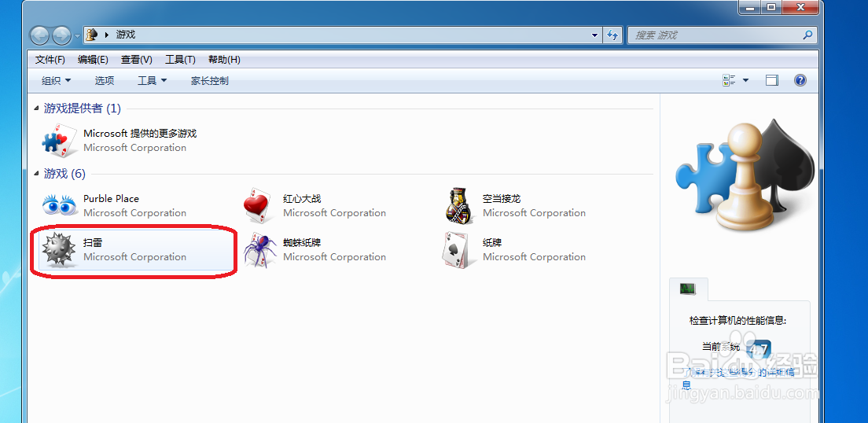The height and width of the screenshot is (423, 868).
Task: Open the 查看(V) menu
Action: click(x=137, y=59)
